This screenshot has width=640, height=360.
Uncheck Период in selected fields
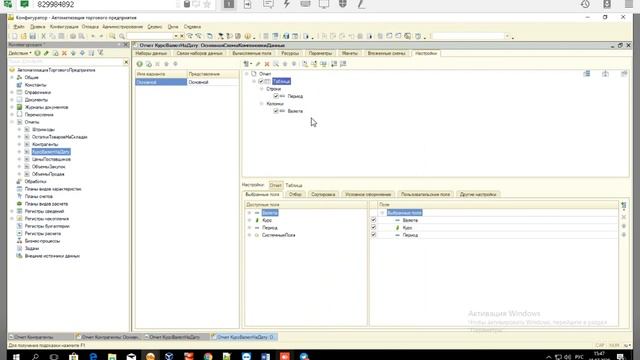[373, 235]
